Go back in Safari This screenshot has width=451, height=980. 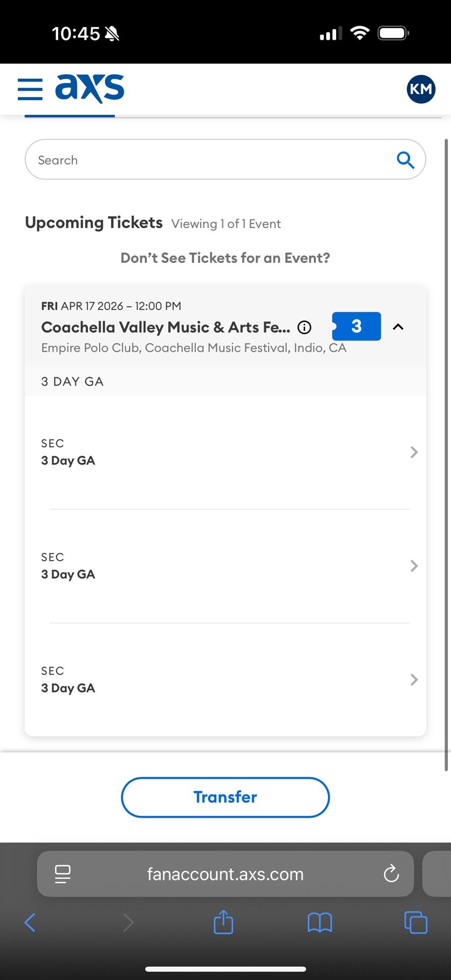tap(30, 922)
